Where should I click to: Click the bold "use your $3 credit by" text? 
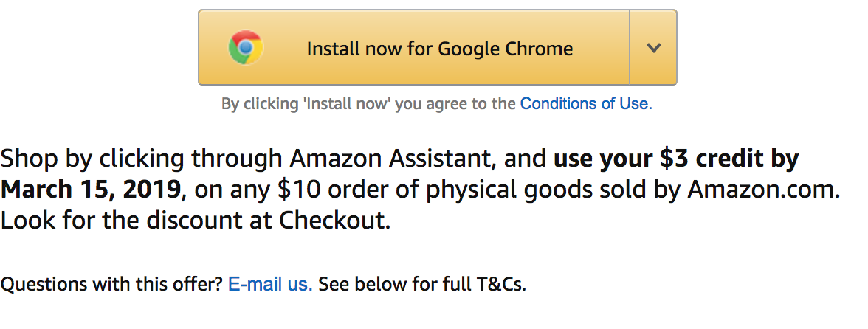pos(676,159)
